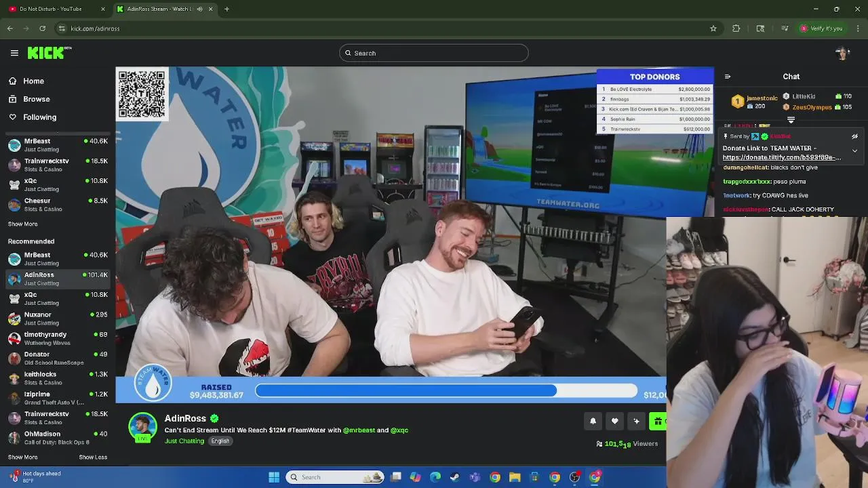This screenshot has height=488, width=868.
Task: Select the AdinRoss Stream tab
Action: coord(164,9)
